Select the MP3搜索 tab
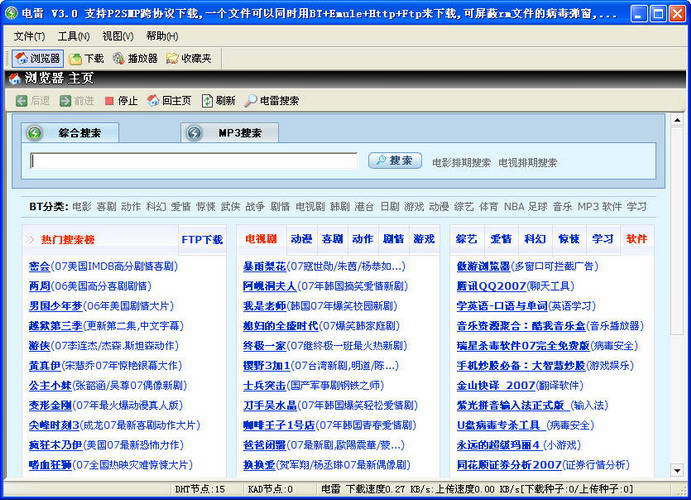The image size is (691, 500). (x=230, y=133)
